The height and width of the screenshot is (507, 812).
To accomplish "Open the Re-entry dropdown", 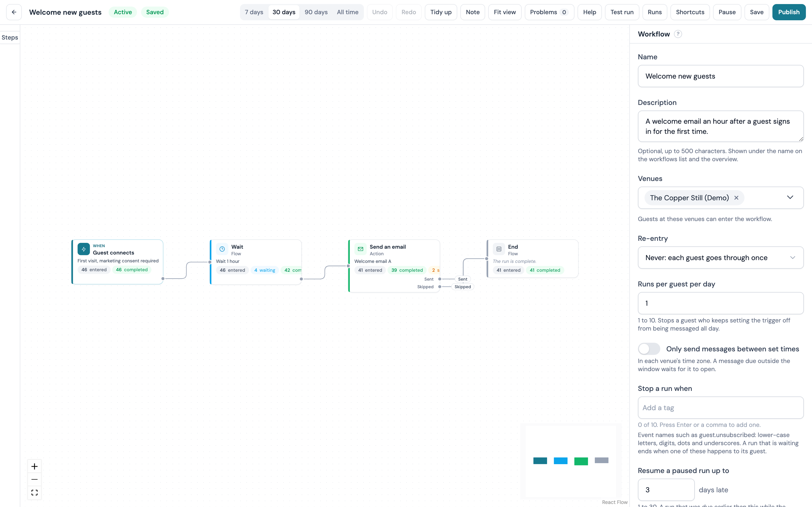I will click(x=720, y=258).
